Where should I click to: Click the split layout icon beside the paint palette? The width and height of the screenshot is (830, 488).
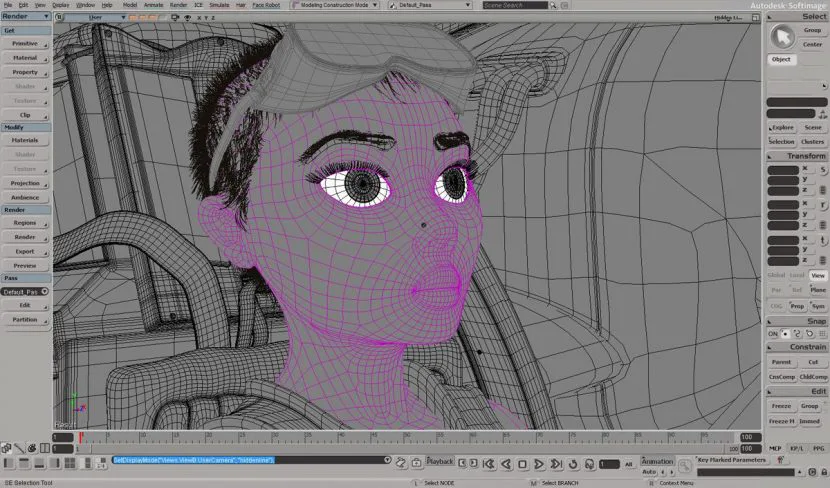(x=45, y=448)
